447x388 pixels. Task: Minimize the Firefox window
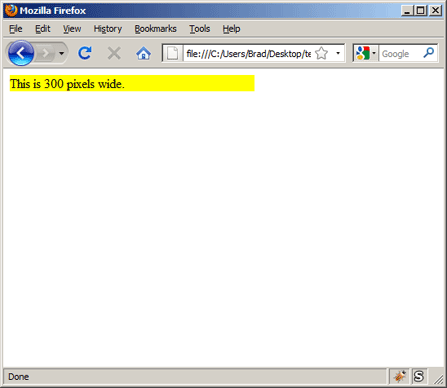[x=407, y=11]
